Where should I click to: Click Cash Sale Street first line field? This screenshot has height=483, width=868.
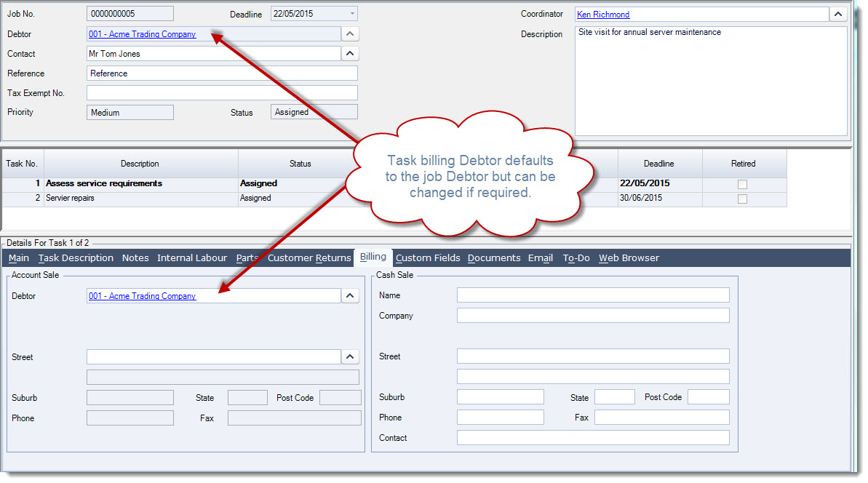coord(593,356)
